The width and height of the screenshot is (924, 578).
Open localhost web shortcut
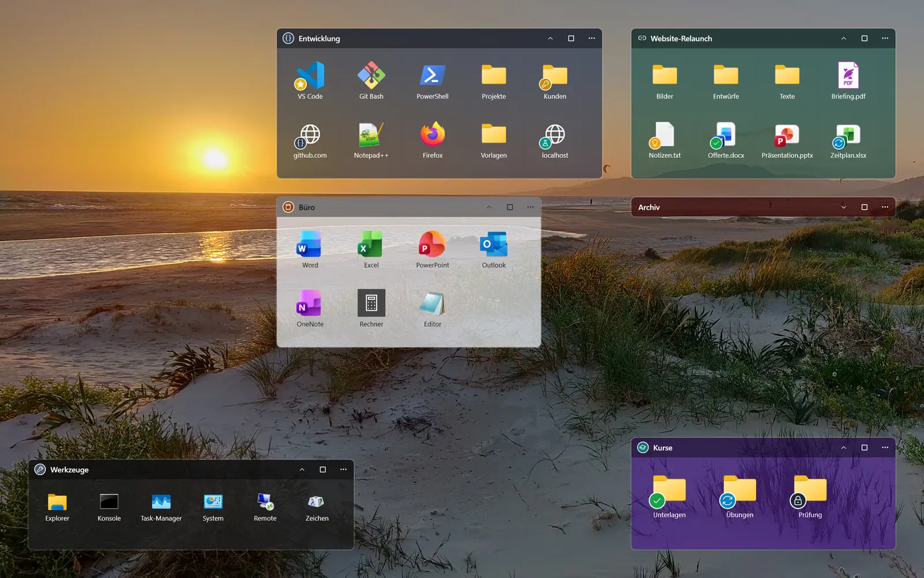coord(555,139)
